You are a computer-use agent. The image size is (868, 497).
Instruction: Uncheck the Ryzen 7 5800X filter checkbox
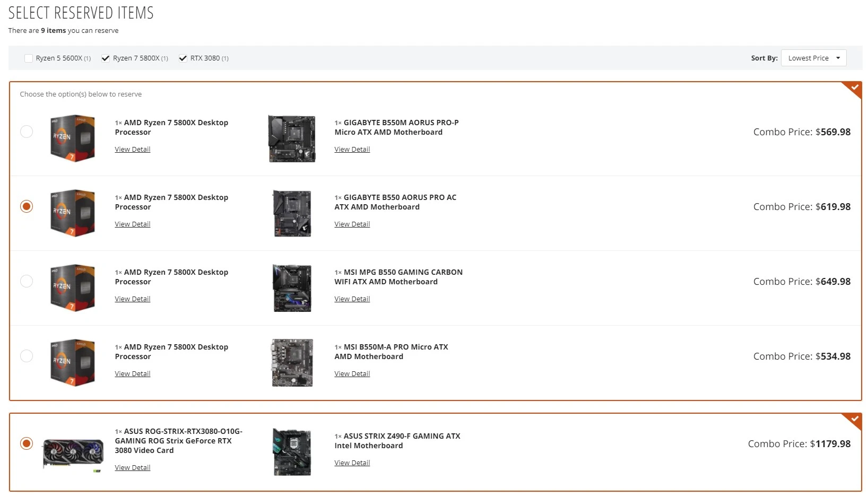[106, 58]
